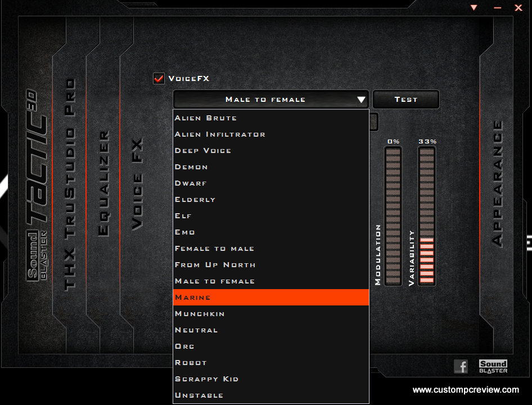The height and width of the screenshot is (405, 532).
Task: Adjust the Modulation level meter
Action: (393, 216)
